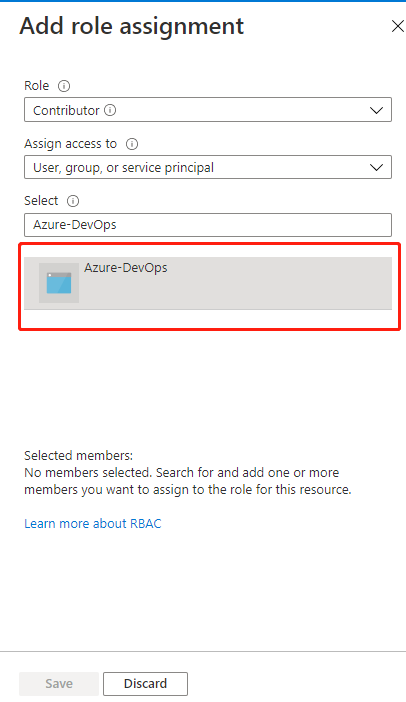Screen dimensions: 406x702
Task: Click the info icon beside Contributor
Action: [x=110, y=110]
